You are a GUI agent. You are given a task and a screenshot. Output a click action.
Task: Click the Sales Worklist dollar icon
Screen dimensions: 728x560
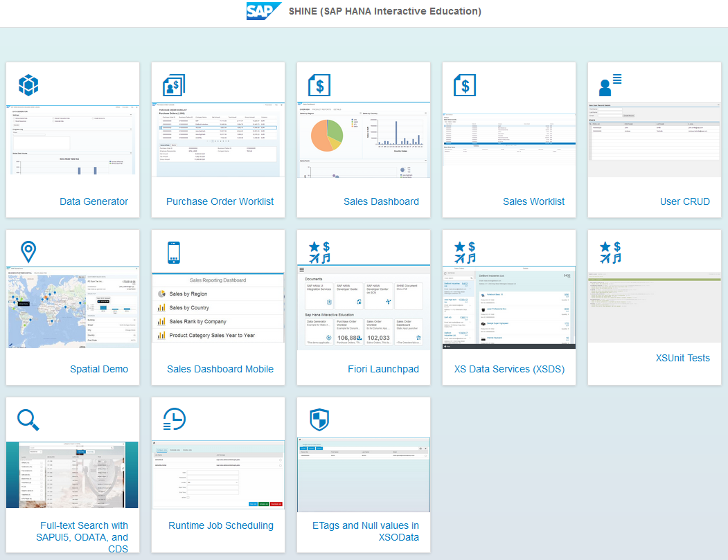(x=465, y=85)
